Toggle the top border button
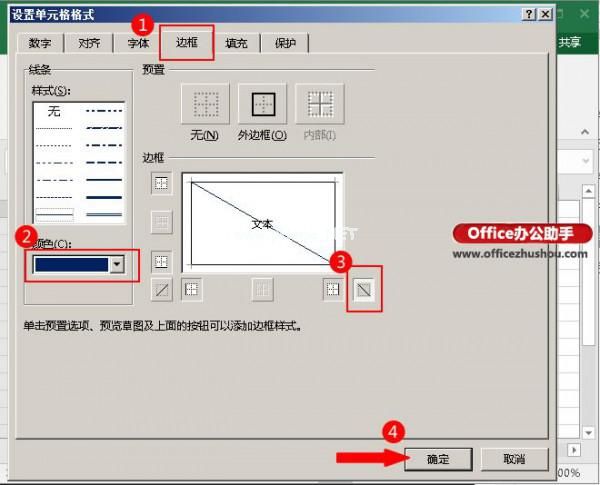 coord(161,183)
